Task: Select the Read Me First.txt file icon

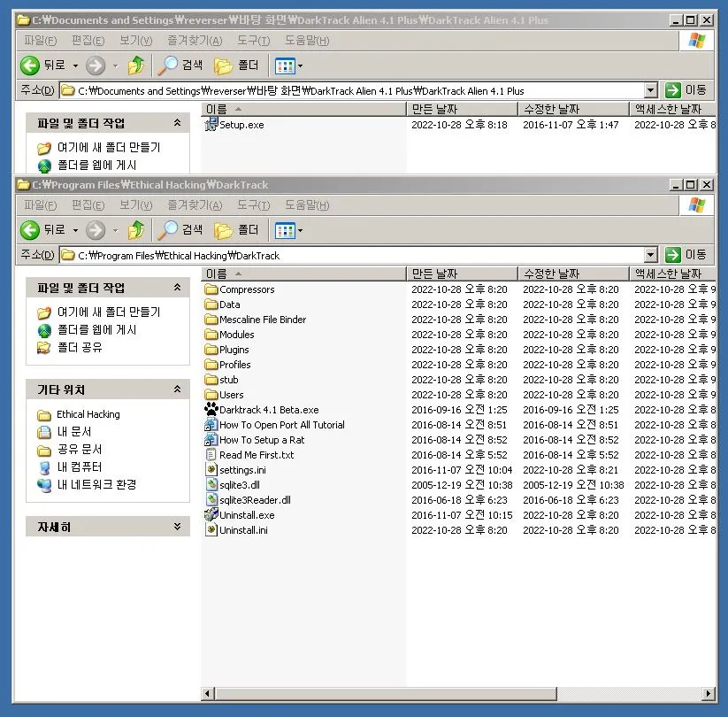Action: 211,454
